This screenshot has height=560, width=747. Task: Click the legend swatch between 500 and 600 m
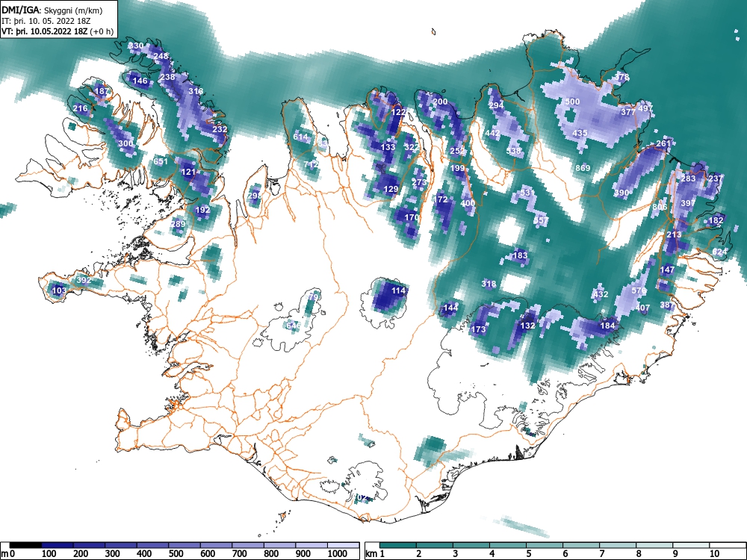pyautogui.click(x=185, y=545)
